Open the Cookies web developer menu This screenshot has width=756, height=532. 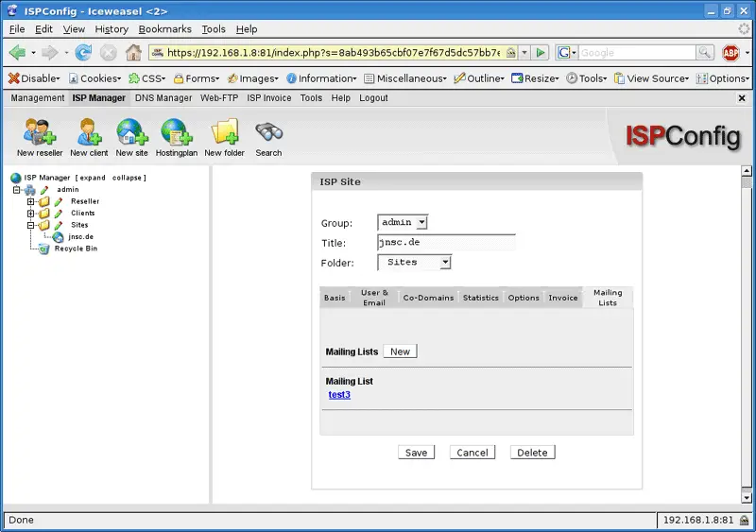[95, 78]
